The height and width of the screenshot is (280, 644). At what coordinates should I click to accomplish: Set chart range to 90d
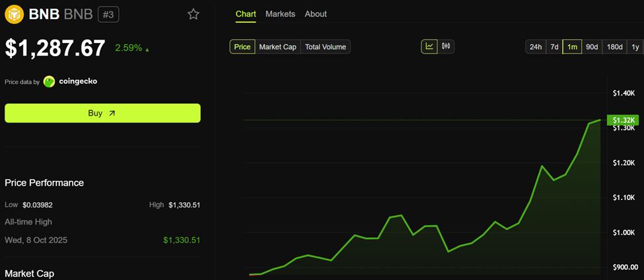click(x=591, y=47)
